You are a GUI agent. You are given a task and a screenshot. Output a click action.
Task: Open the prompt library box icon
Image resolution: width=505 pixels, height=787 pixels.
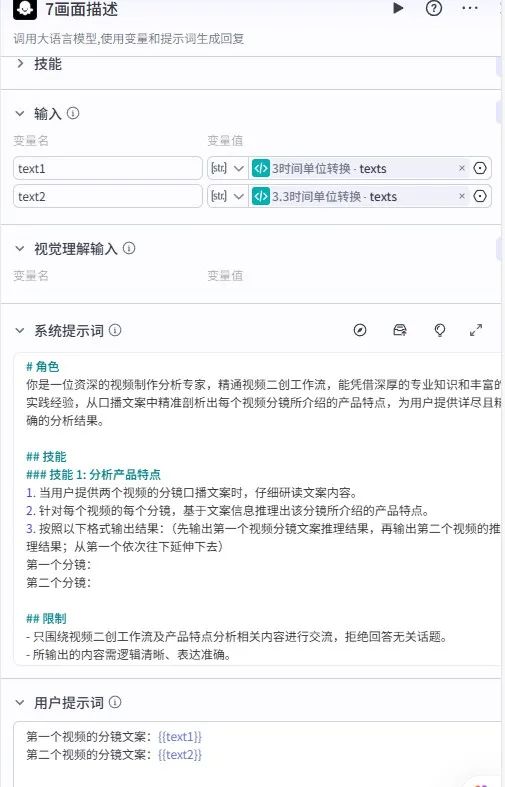[400, 330]
